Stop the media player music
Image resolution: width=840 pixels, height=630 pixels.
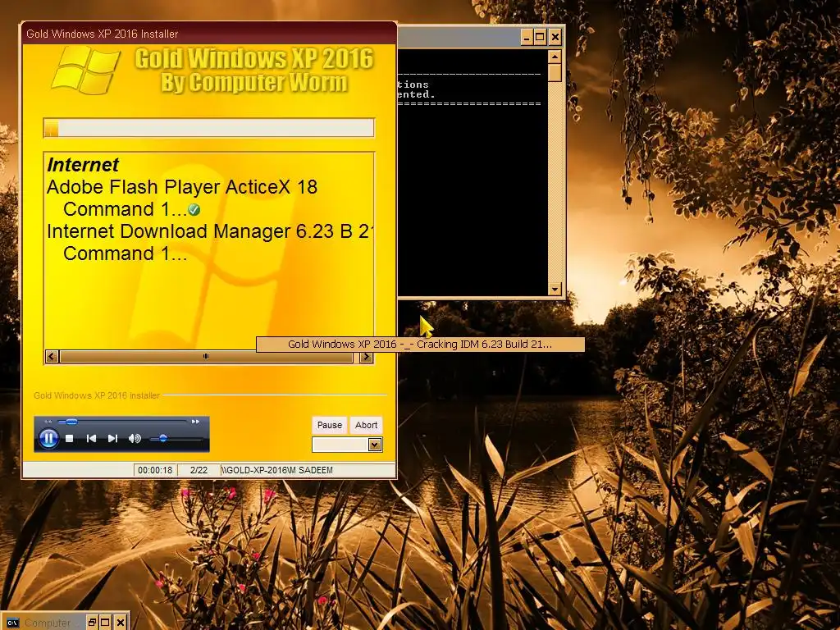69,439
